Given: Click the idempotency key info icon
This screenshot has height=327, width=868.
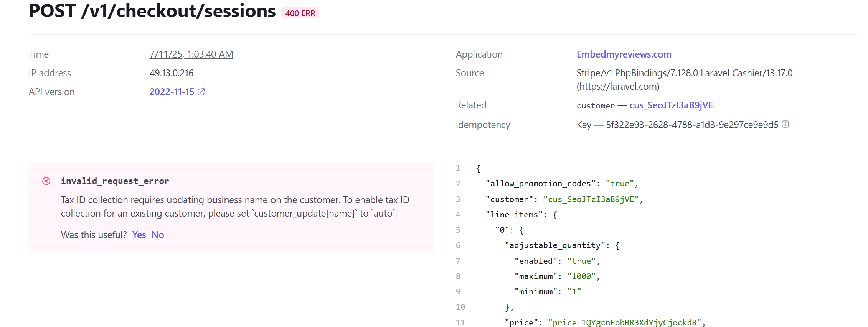Looking at the screenshot, I should (x=785, y=124).
